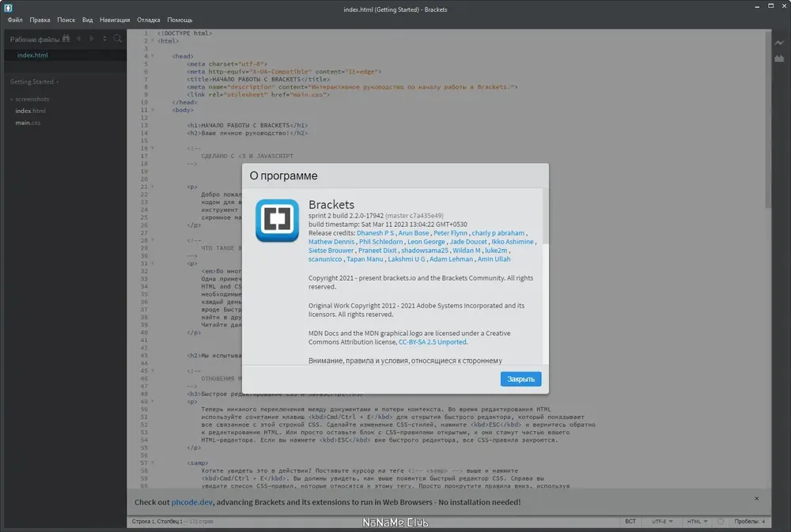Click the split view arrows icon in sidebar
This screenshot has width=791, height=532.
pyautogui.click(x=104, y=39)
